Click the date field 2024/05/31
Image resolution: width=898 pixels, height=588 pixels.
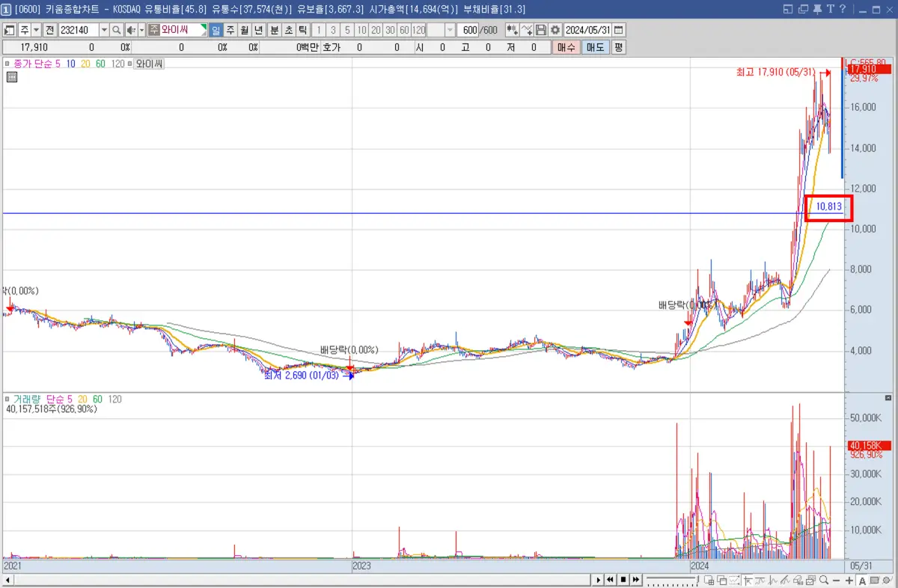click(x=587, y=30)
